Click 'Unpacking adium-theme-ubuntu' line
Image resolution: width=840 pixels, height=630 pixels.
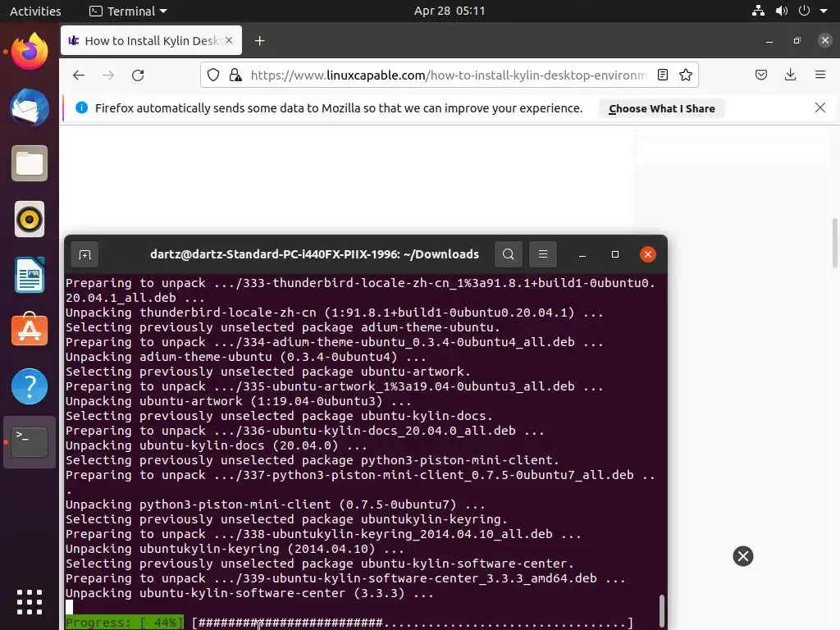tap(246, 357)
